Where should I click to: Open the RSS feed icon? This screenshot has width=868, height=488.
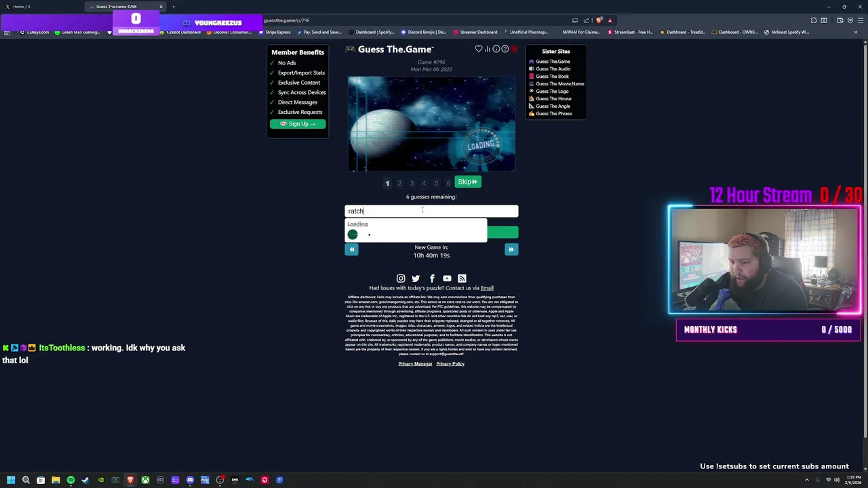point(462,279)
